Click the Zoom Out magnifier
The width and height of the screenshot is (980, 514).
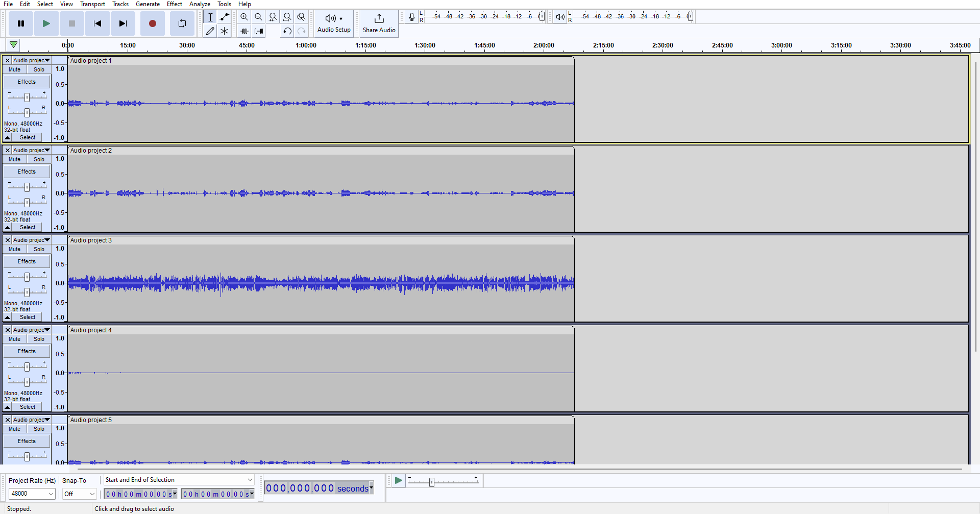259,17
